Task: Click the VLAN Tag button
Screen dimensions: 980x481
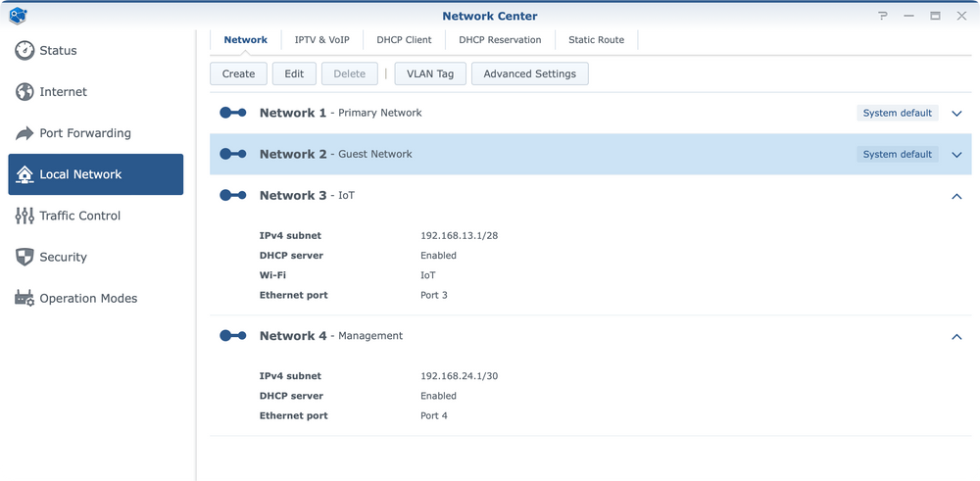Action: click(x=430, y=73)
